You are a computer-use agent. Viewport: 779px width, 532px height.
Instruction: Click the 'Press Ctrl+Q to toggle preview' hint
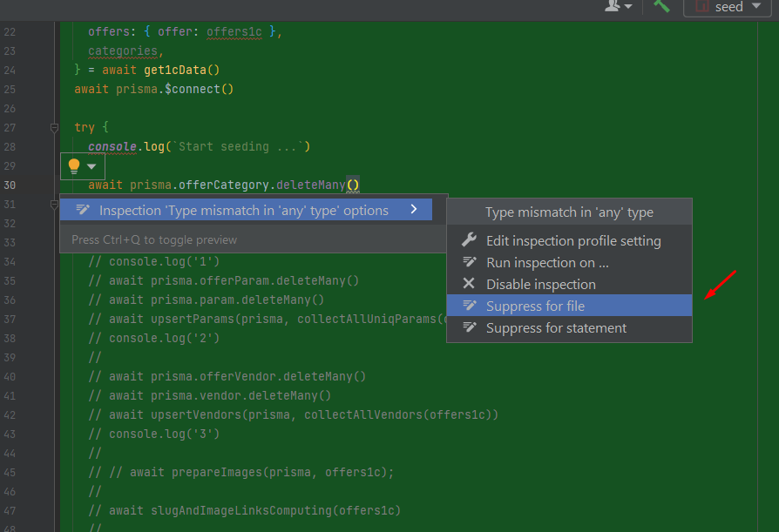[x=154, y=239]
